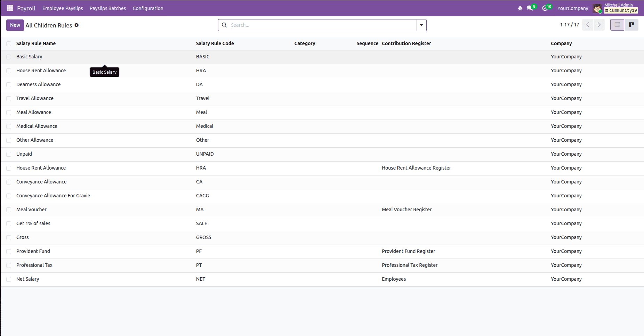Tick the Dearness Allowance row checkbox
The height and width of the screenshot is (336, 644).
[9, 85]
